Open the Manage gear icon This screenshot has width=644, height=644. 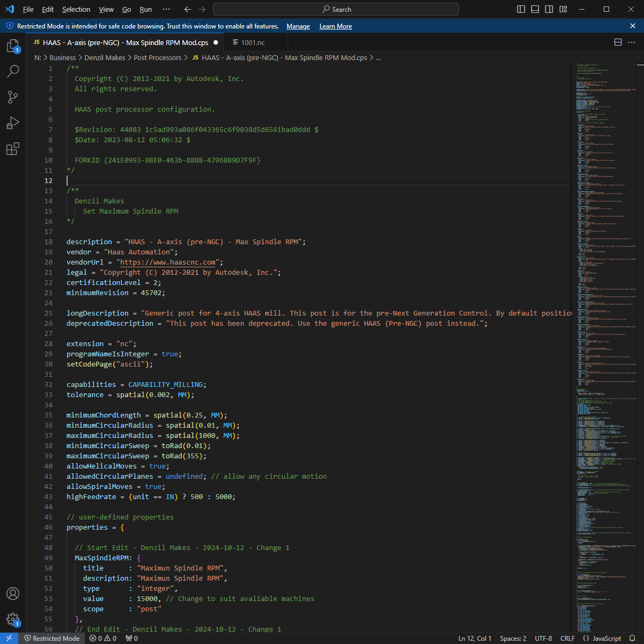click(x=12, y=619)
